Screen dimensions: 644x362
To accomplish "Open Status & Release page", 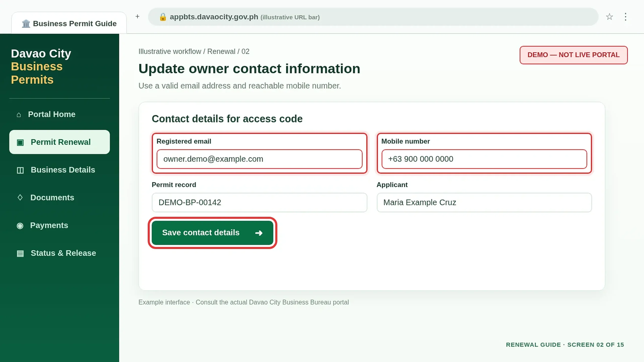I will pos(60,253).
